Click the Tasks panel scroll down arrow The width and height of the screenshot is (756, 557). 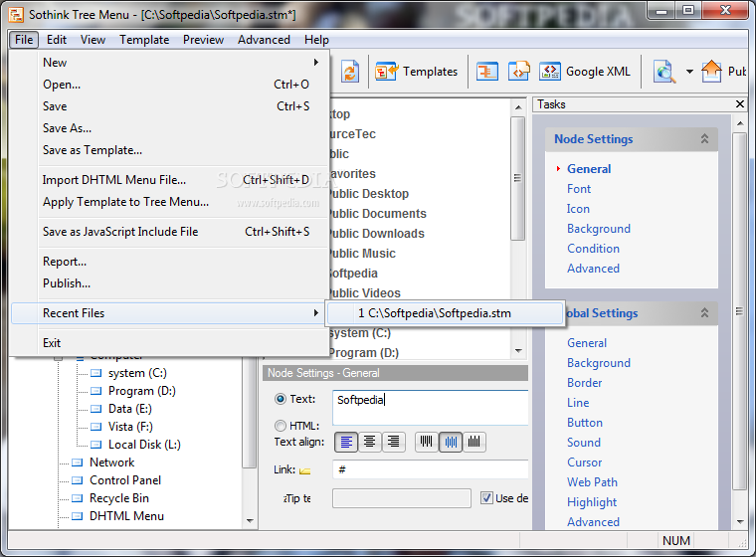(x=740, y=522)
